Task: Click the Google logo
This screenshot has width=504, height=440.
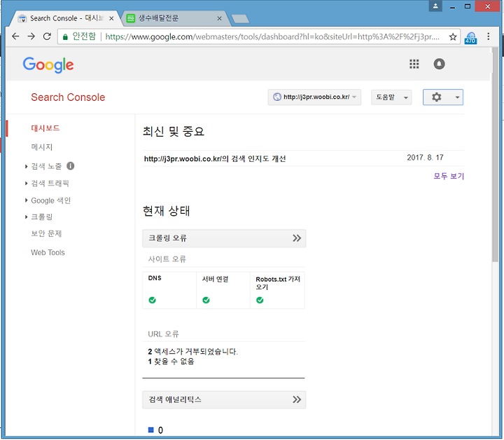Action: (x=48, y=65)
